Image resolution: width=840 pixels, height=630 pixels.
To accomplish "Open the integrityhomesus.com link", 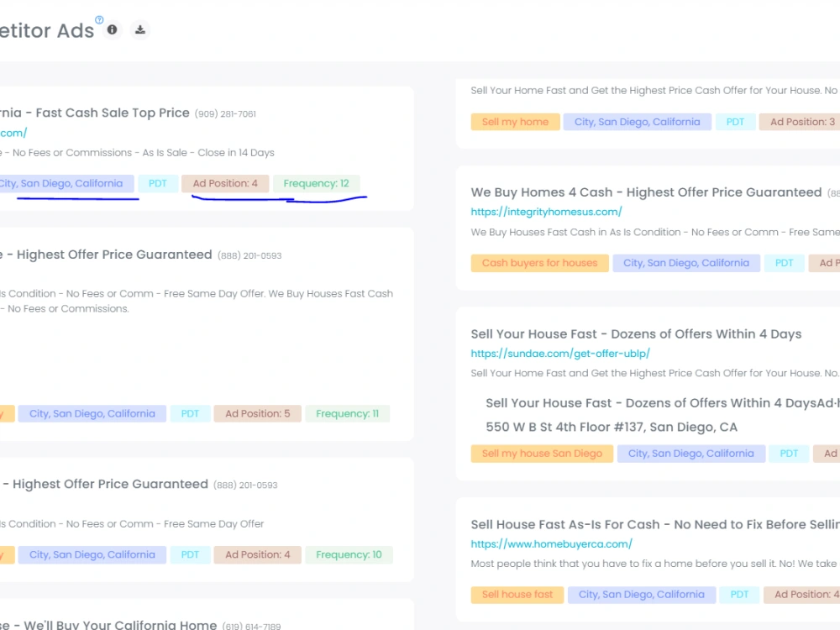I will [546, 212].
